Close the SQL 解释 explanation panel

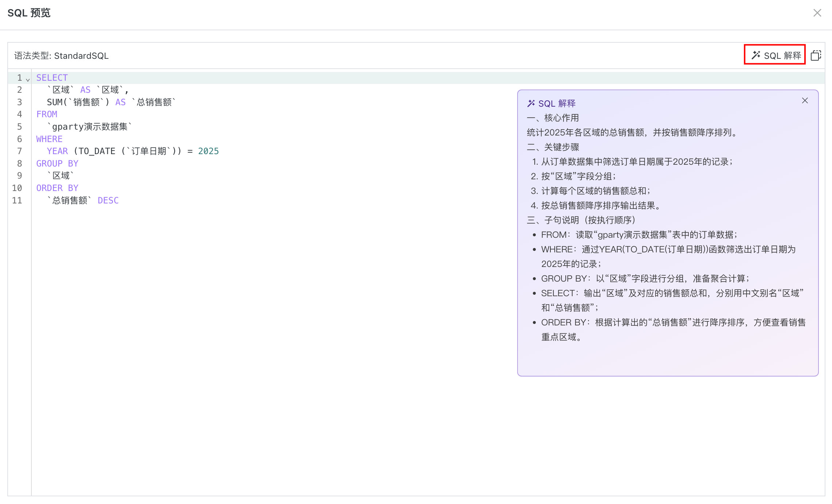pos(805,101)
